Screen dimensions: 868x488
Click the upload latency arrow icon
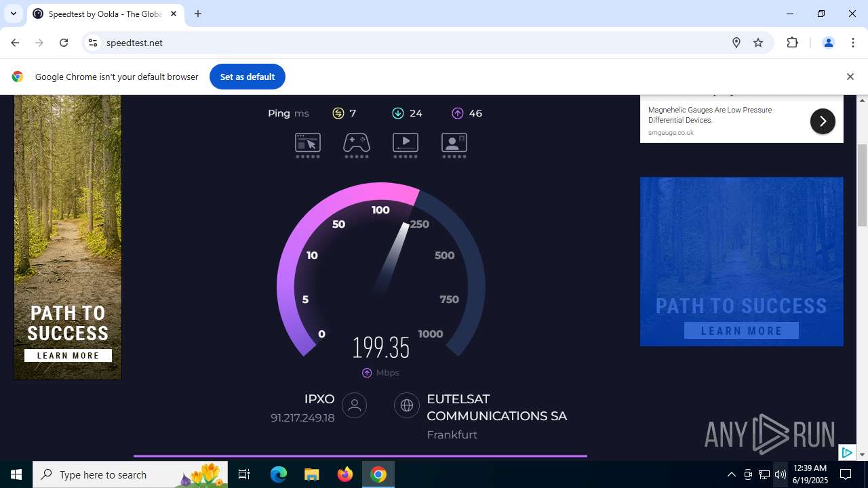458,113
